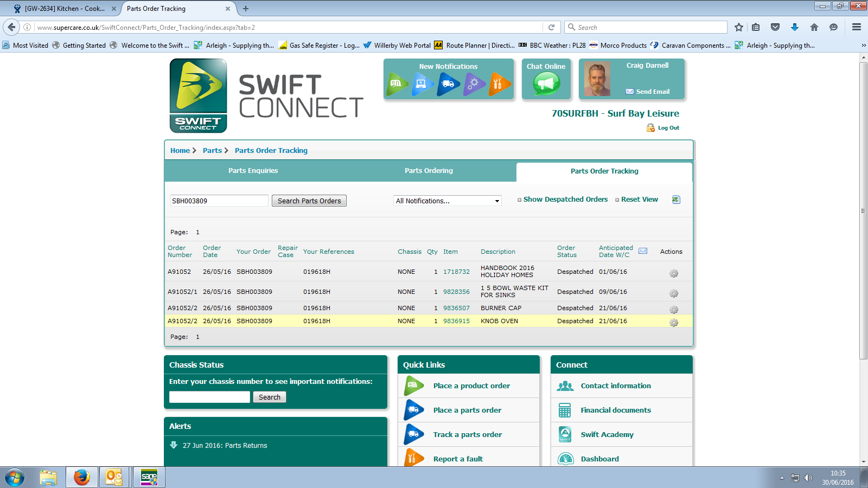Open actions gear for HANDBOOK 2016 row
The width and height of the screenshot is (868, 488).
click(674, 273)
